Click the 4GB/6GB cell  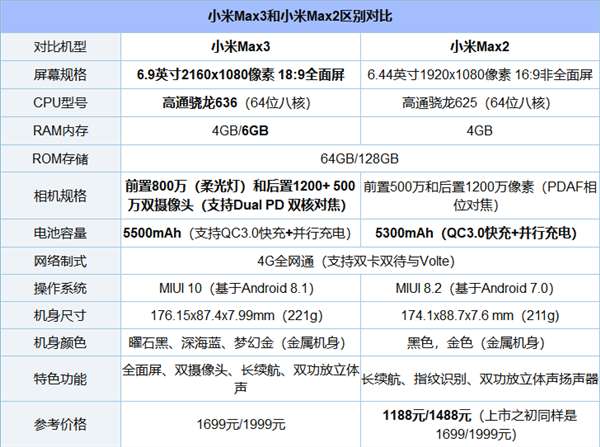(240, 131)
